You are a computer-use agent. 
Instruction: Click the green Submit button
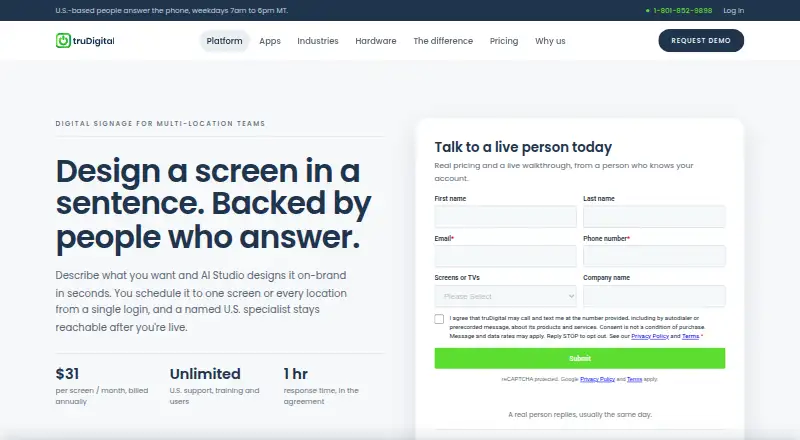click(x=580, y=358)
